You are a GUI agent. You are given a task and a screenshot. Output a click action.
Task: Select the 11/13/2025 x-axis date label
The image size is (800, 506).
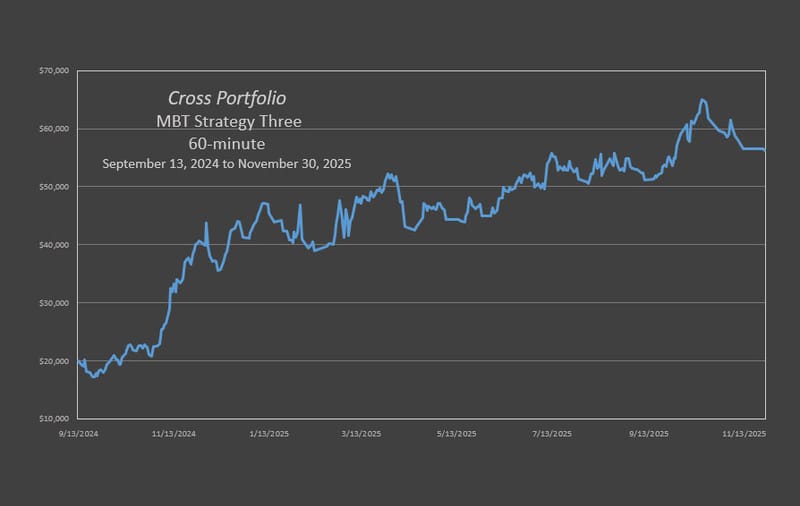744,434
